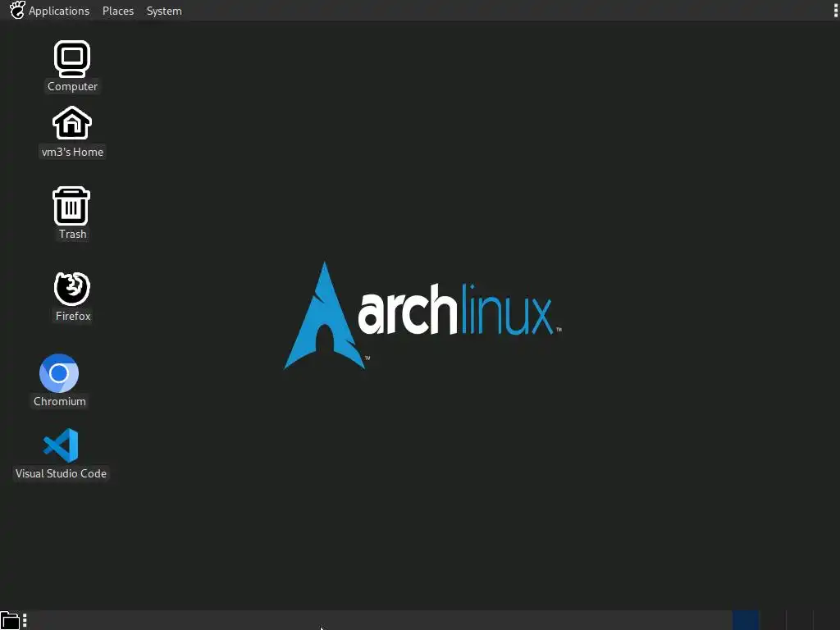This screenshot has height=630, width=840.
Task: Click the show desktop button in bottom panel
Action: click(x=10, y=620)
